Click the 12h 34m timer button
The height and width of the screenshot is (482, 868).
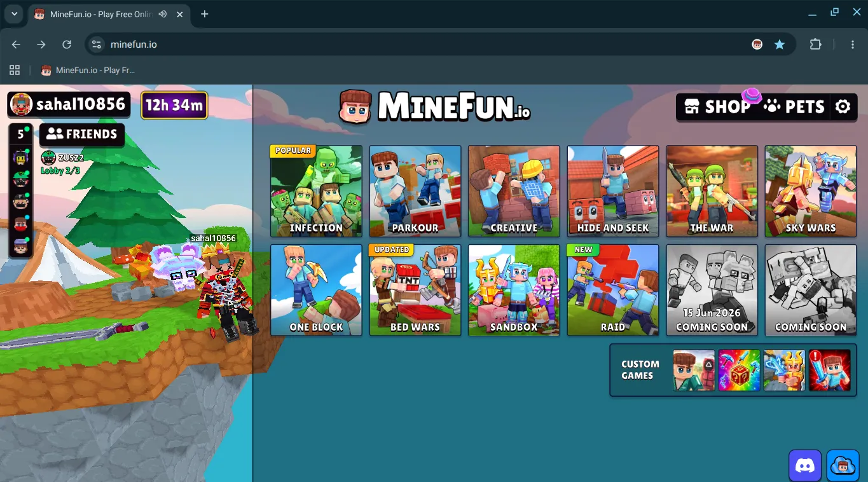(174, 105)
